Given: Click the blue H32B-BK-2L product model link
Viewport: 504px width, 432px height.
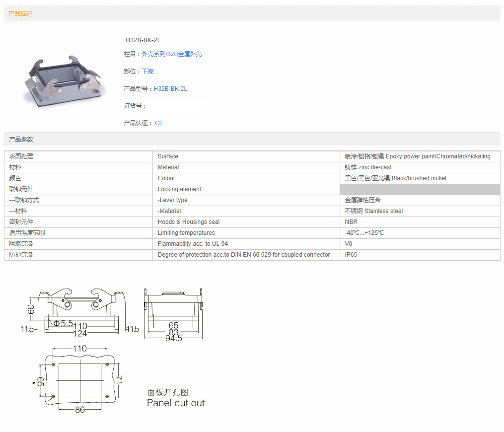Looking at the screenshot, I should click(x=170, y=89).
